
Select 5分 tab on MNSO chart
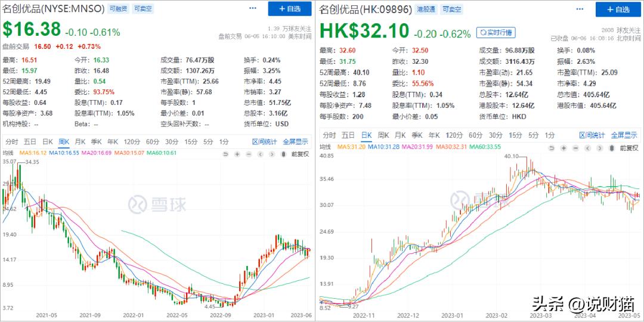(x=208, y=142)
